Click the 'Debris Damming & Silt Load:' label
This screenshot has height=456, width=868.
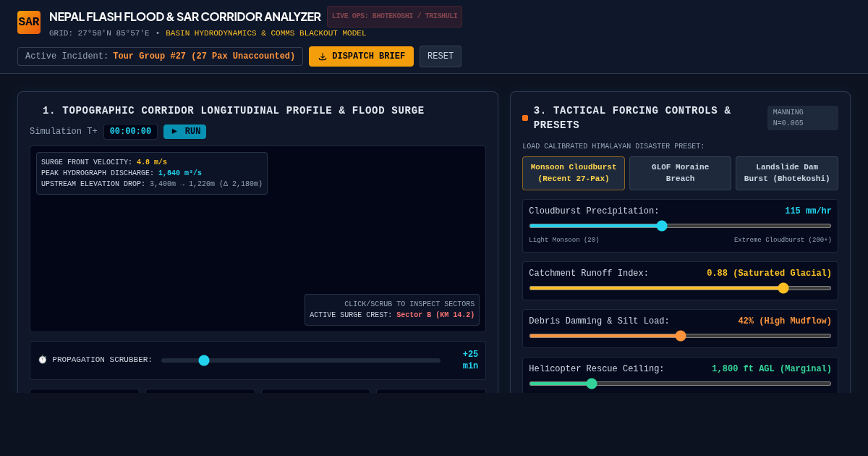(x=599, y=321)
